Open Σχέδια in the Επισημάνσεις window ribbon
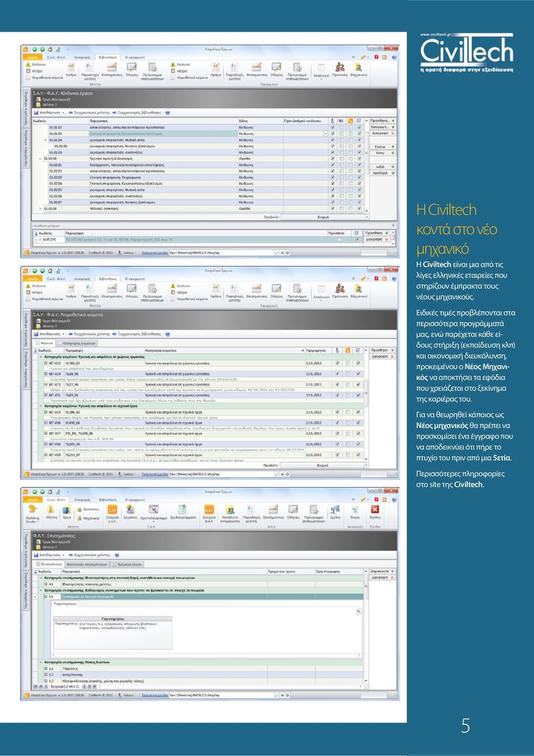 (335, 512)
